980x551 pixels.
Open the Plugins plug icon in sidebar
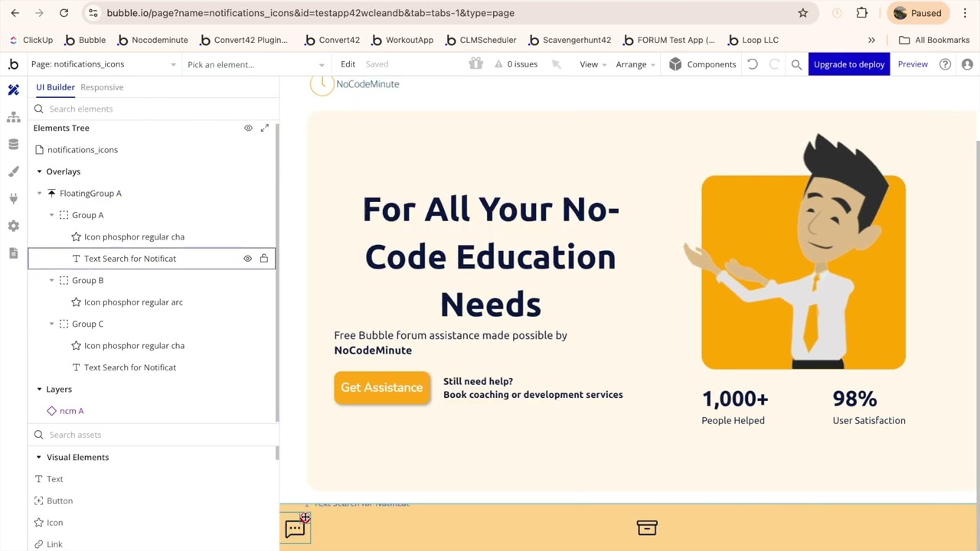click(13, 199)
